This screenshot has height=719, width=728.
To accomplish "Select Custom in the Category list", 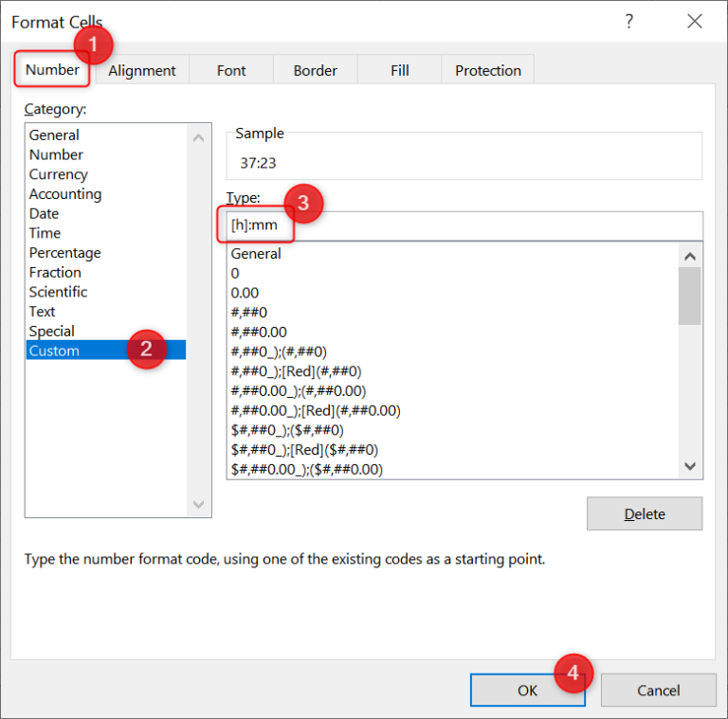I will tap(54, 351).
